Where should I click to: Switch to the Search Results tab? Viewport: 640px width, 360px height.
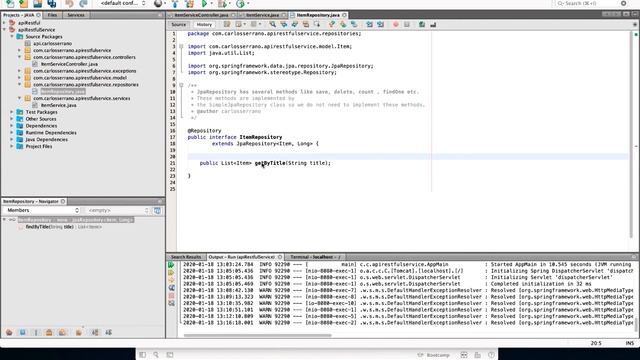click(186, 257)
